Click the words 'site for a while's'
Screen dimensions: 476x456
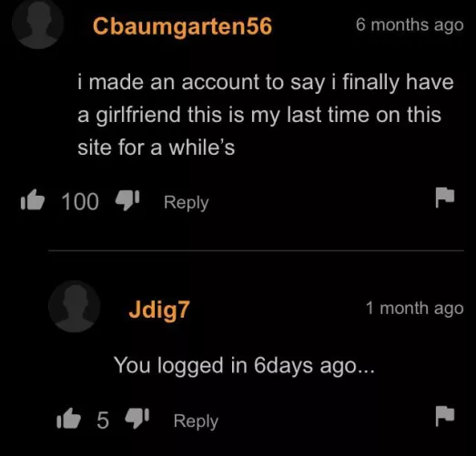pos(156,147)
